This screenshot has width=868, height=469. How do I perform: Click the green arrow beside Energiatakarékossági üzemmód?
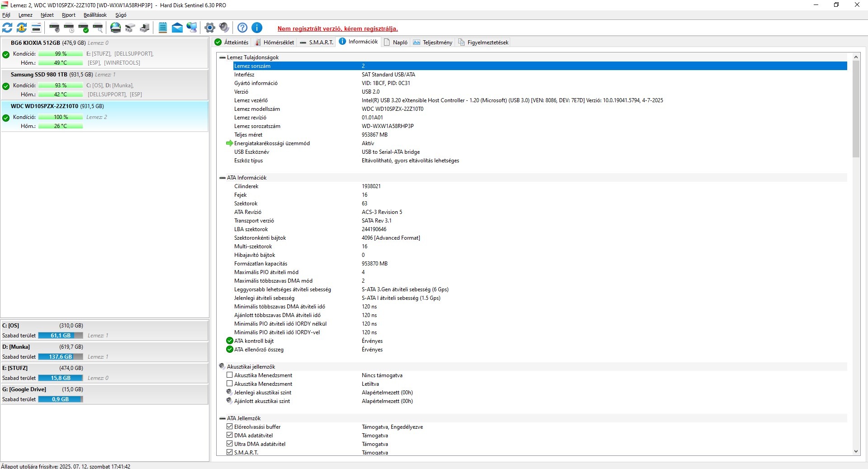pyautogui.click(x=229, y=143)
